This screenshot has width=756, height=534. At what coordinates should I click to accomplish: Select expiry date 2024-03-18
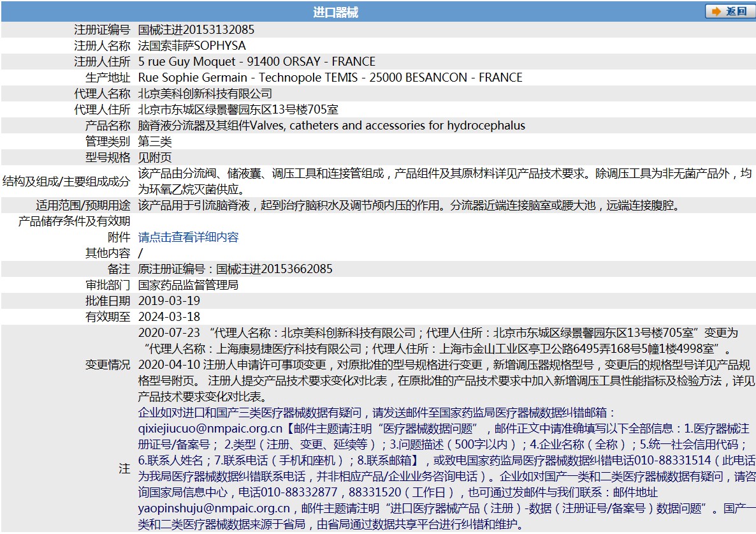(x=169, y=316)
